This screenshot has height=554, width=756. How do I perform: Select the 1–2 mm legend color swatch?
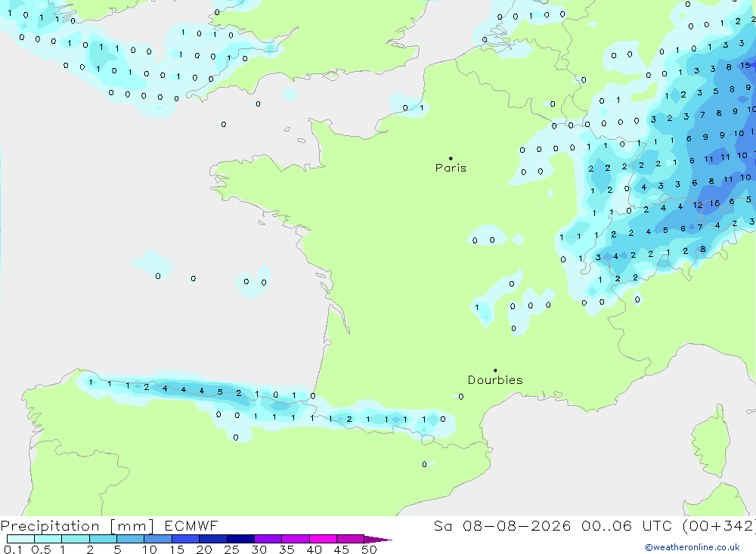coord(76,539)
